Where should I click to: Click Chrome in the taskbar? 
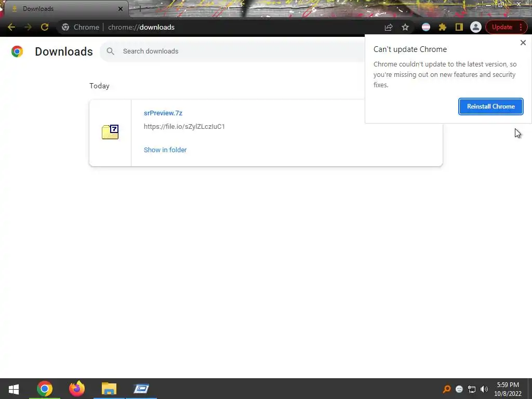click(x=45, y=389)
